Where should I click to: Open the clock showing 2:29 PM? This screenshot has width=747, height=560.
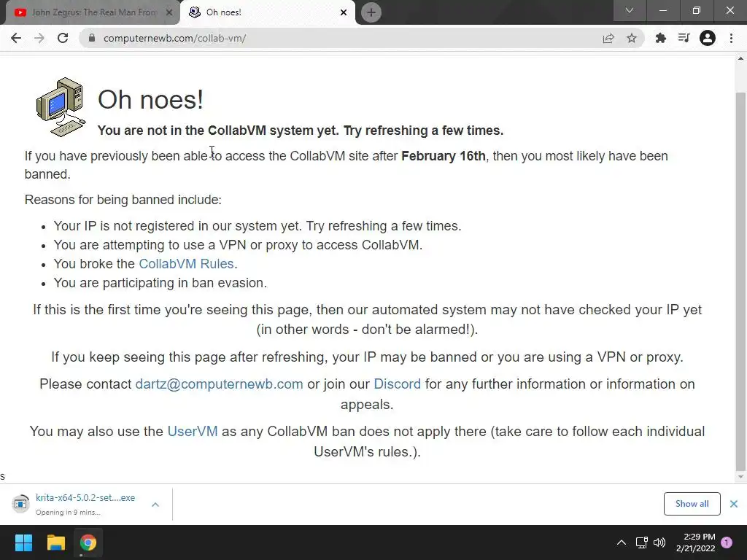695,542
